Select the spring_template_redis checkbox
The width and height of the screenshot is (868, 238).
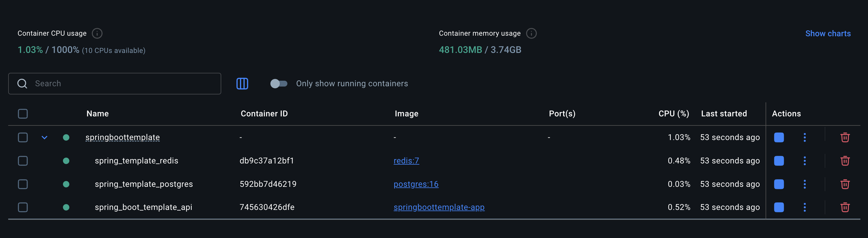[x=23, y=161]
